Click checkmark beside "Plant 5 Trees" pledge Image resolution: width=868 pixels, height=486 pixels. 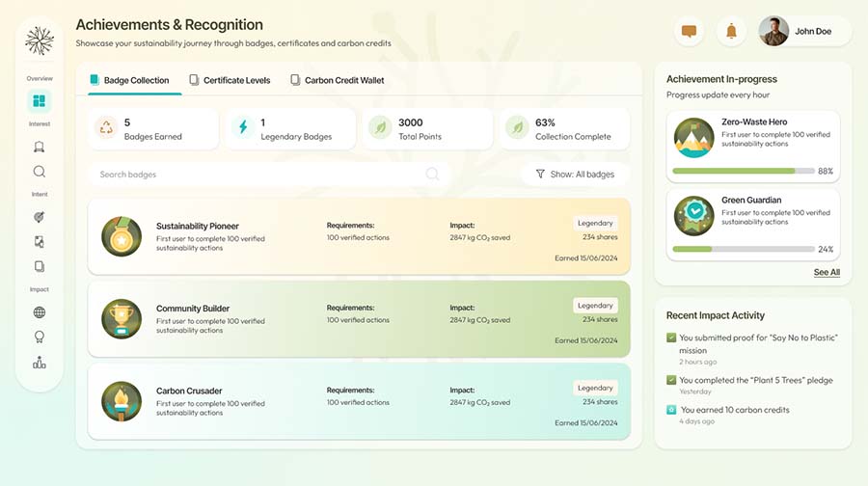pos(671,380)
